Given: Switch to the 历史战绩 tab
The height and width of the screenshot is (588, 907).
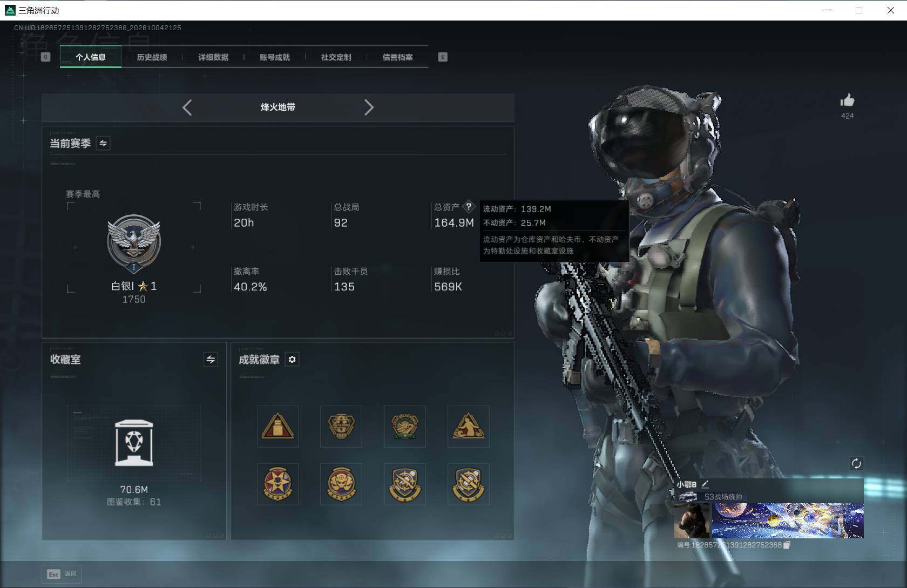Looking at the screenshot, I should pos(152,57).
